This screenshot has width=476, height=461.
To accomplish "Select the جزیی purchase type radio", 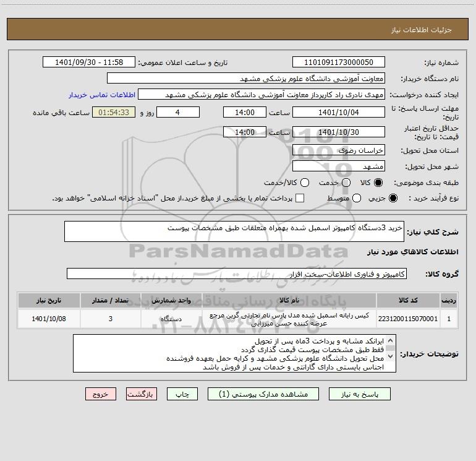I will pyautogui.click(x=393, y=198).
